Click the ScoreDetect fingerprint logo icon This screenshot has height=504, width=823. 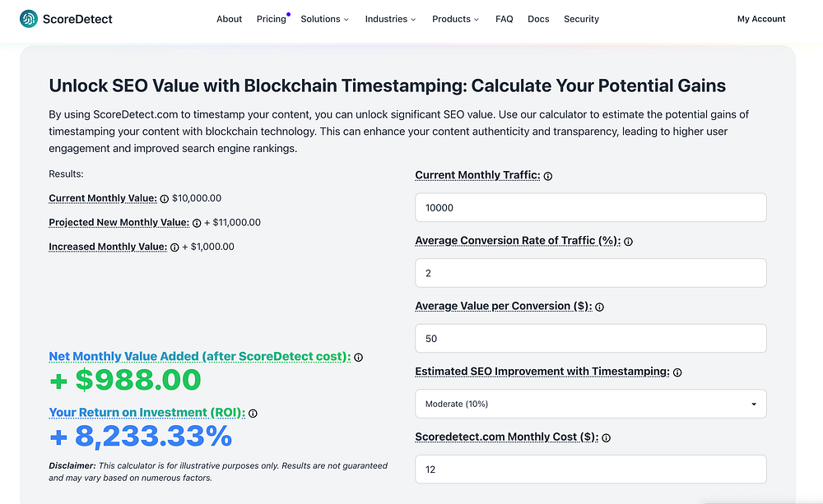29,18
